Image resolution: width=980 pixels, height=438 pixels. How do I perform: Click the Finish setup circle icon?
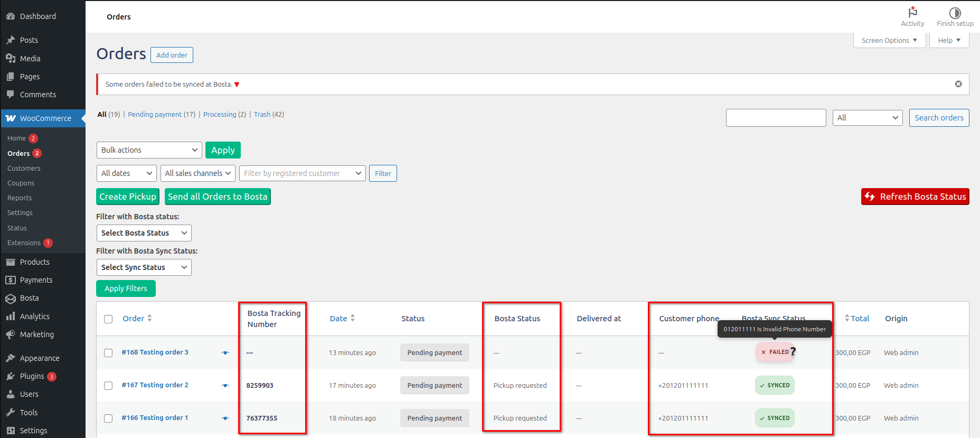[x=955, y=13]
